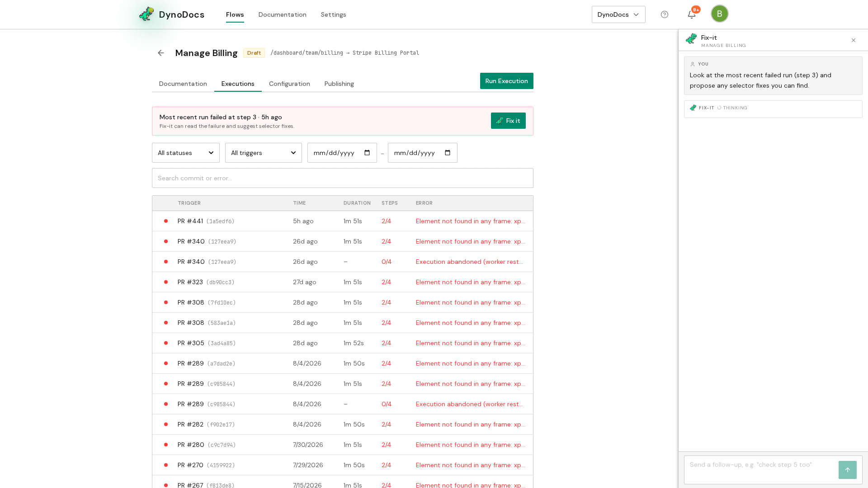This screenshot has height=488, width=868.
Task: Close the Fix-it panel
Action: point(854,40)
